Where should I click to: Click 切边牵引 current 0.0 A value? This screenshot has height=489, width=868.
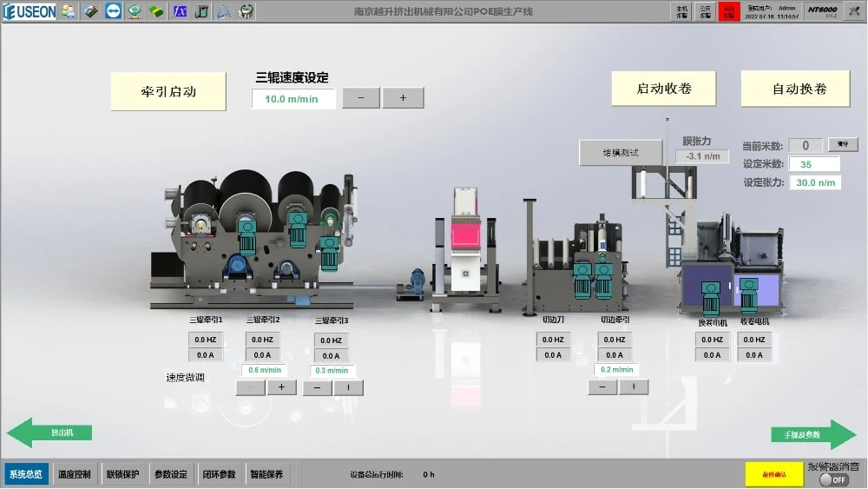[615, 355]
